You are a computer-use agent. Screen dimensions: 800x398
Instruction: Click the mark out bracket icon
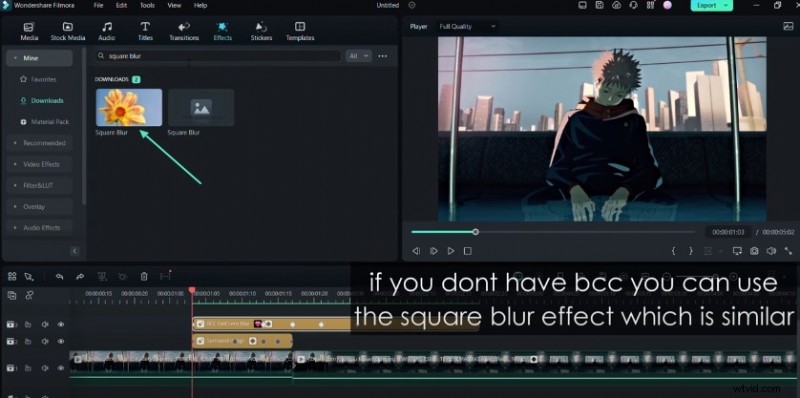point(691,251)
